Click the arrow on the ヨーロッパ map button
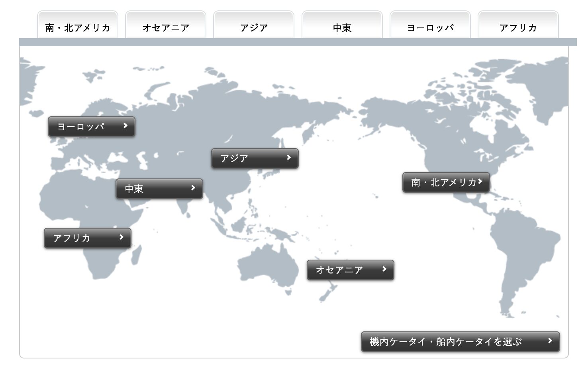This screenshot has width=588, height=372. click(x=125, y=126)
